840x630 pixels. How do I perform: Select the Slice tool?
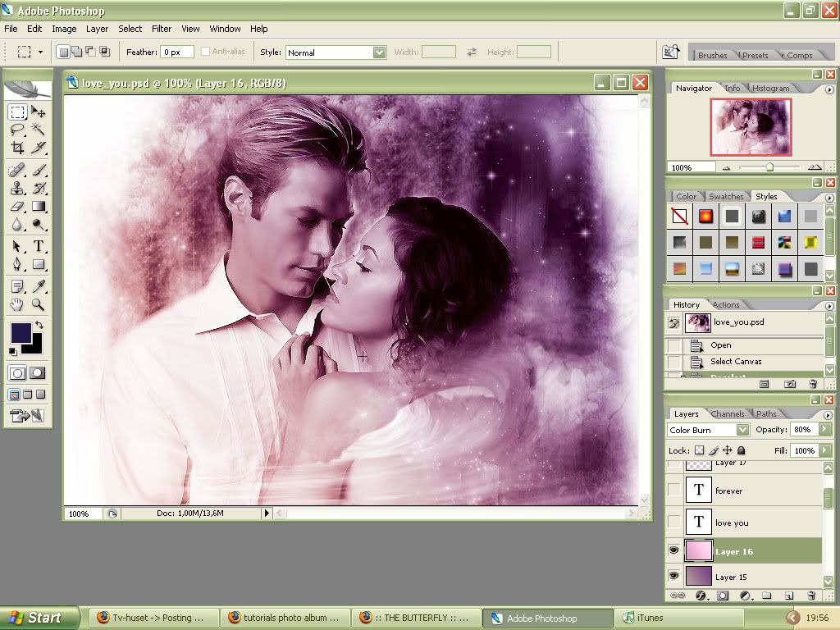point(38,148)
